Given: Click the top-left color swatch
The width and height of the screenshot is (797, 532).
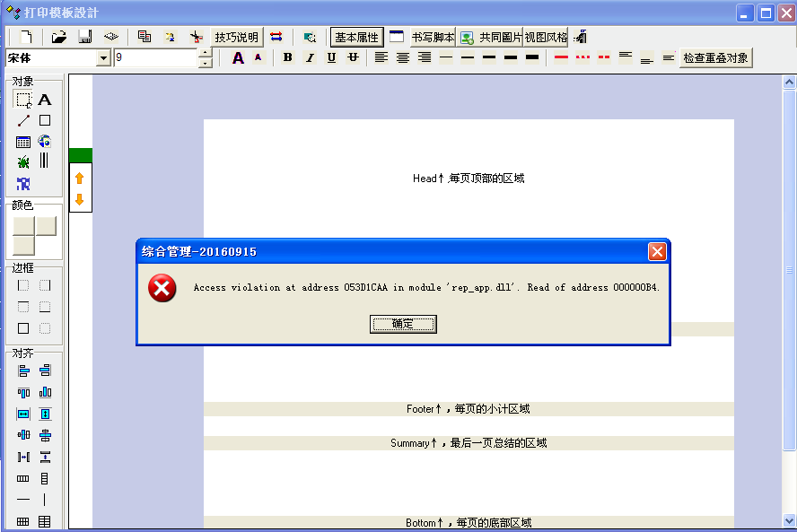Looking at the screenshot, I should click(23, 226).
